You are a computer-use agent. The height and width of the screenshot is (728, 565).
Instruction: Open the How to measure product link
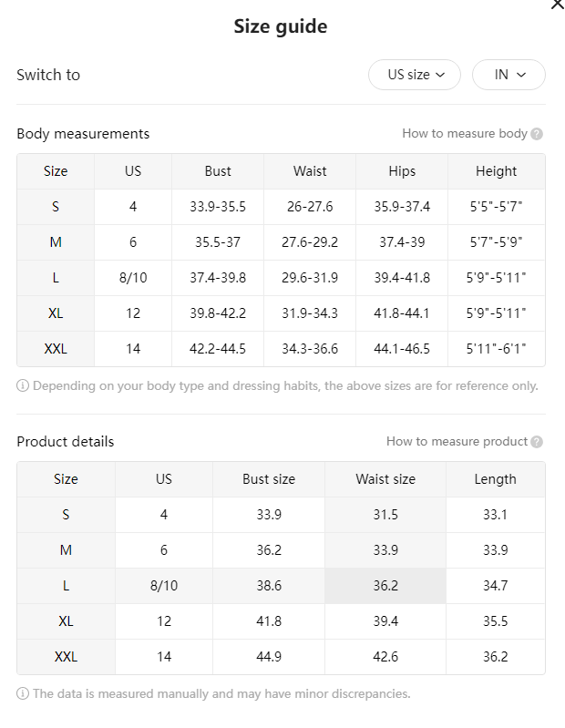(457, 442)
